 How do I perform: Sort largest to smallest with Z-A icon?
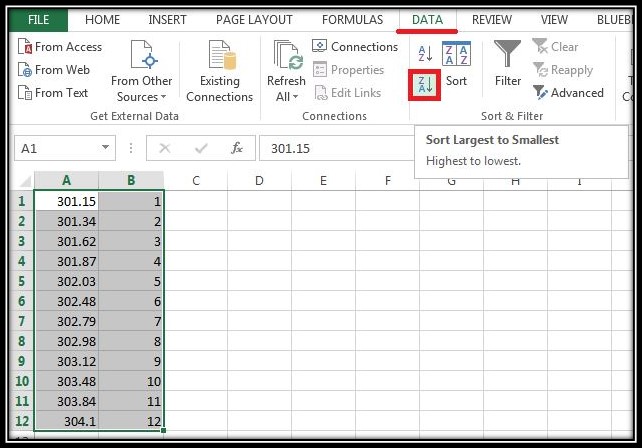tap(425, 85)
